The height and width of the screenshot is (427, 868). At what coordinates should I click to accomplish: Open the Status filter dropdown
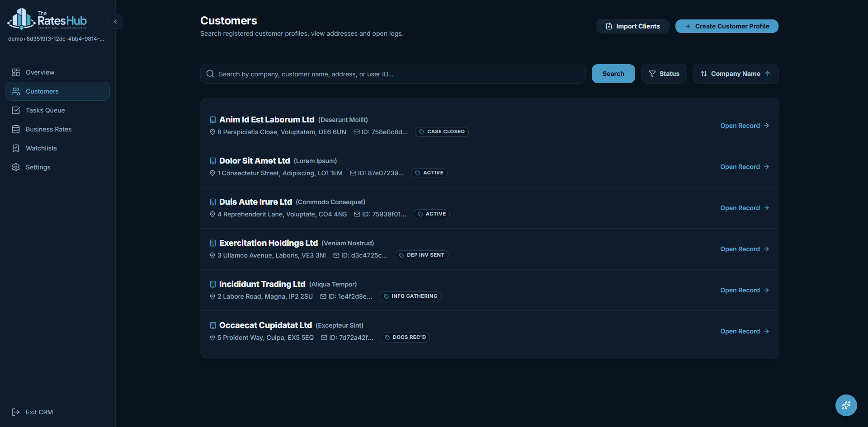(x=664, y=74)
